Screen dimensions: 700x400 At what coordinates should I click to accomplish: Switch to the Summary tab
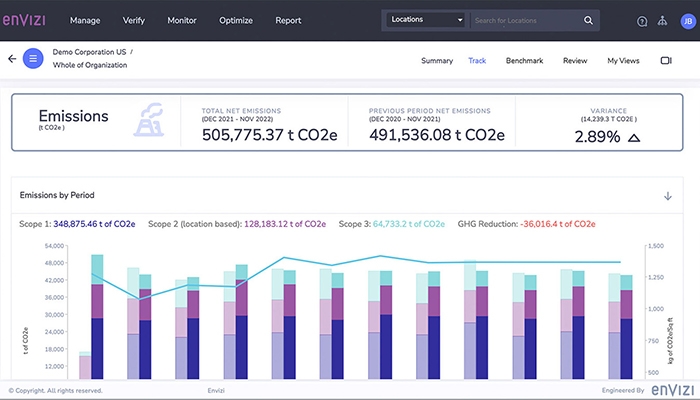pos(436,61)
